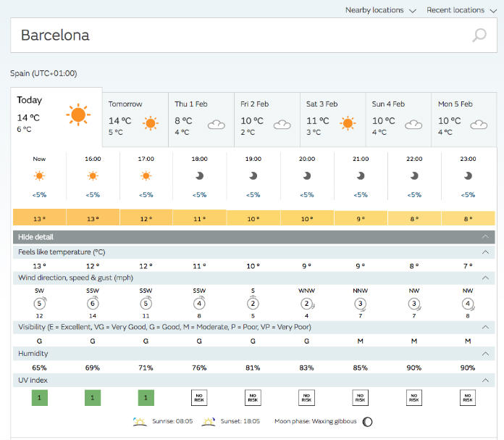
Task: Click the sunset icon
Action: point(209,421)
